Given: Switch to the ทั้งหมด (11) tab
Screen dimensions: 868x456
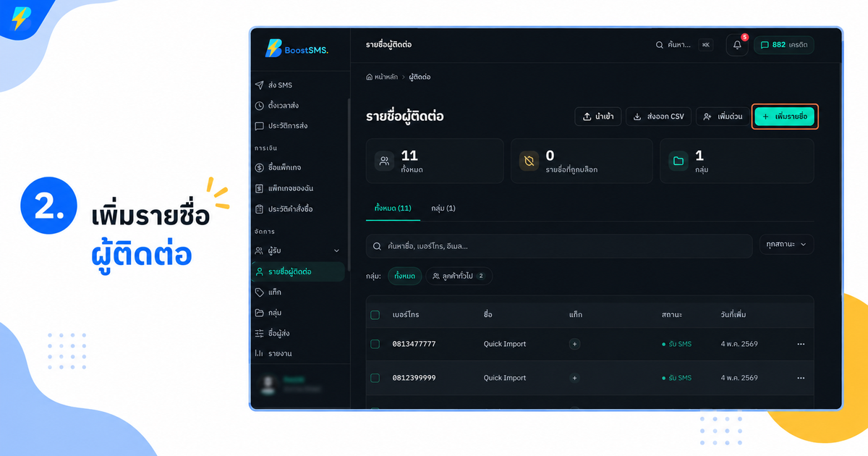Looking at the screenshot, I should [393, 208].
